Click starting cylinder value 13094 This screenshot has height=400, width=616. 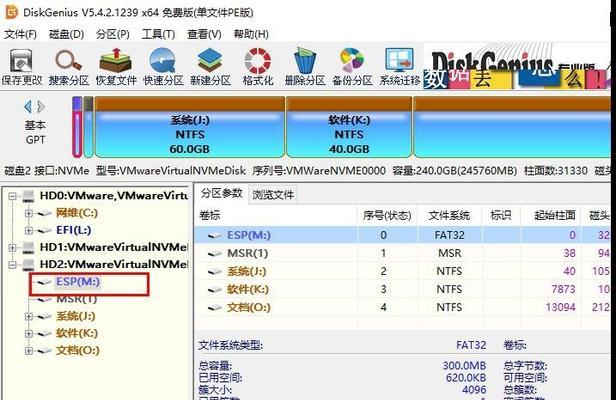[560, 308]
